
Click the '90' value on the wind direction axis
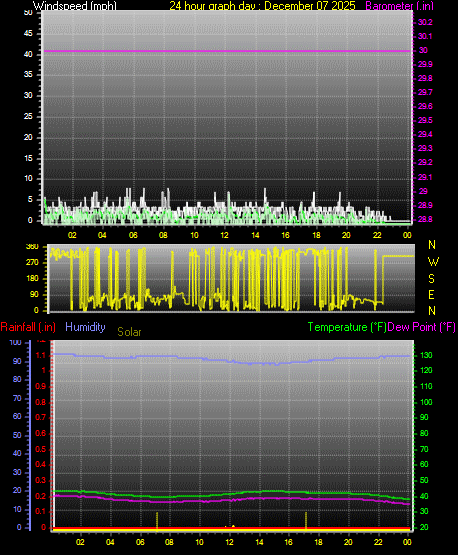click(x=34, y=294)
